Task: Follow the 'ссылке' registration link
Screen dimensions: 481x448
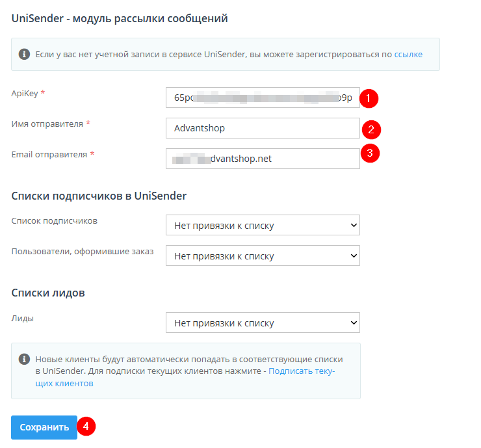Action: [x=408, y=55]
